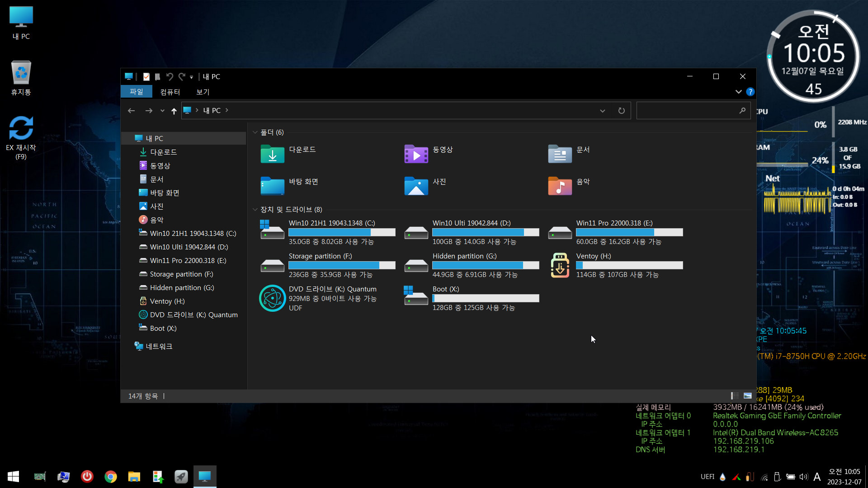Open the 파일 menu tab

click(x=137, y=92)
